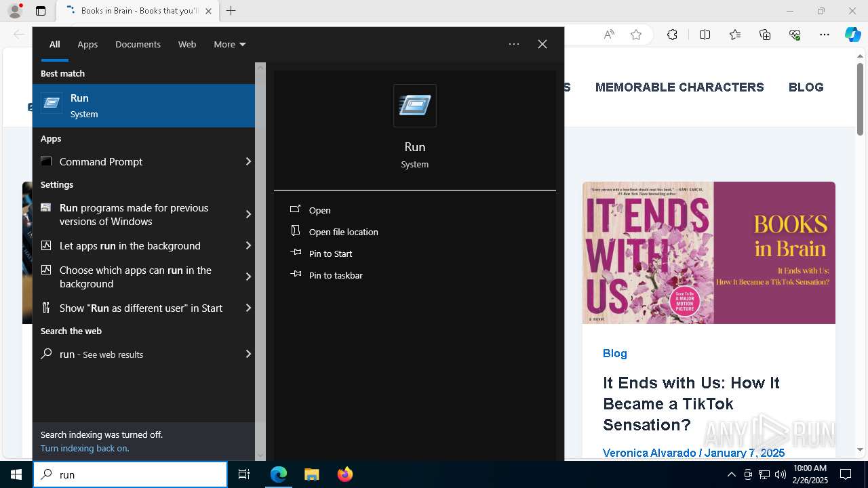Open the More filters dropdown

point(230,44)
